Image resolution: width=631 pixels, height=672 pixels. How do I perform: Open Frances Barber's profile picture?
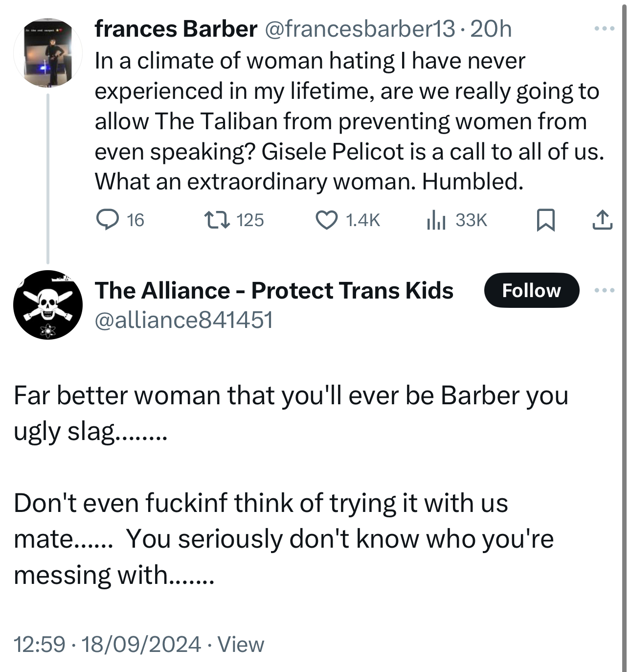[x=48, y=54]
